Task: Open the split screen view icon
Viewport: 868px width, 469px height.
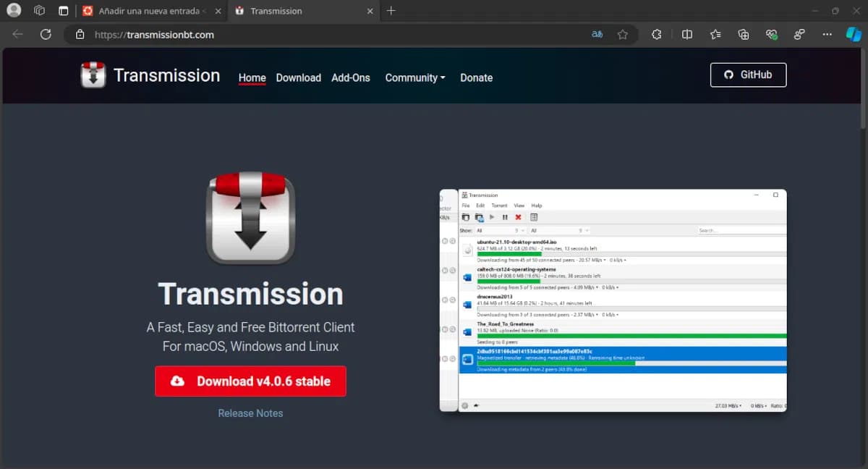Action: 687,34
